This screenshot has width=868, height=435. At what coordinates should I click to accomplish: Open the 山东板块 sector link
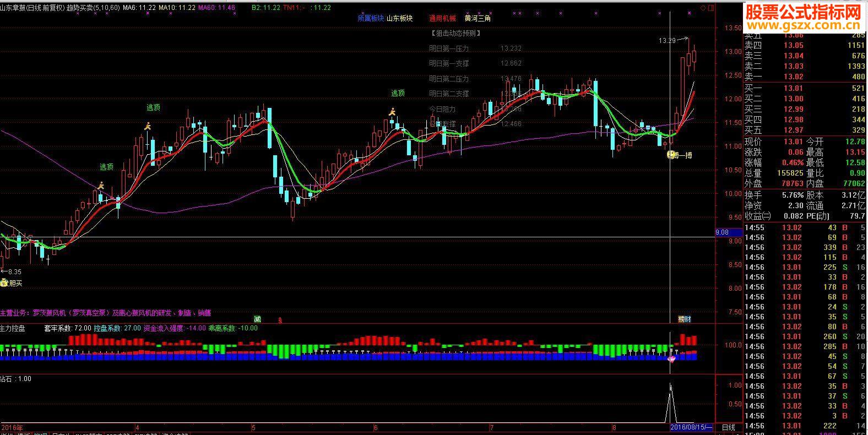[399, 18]
